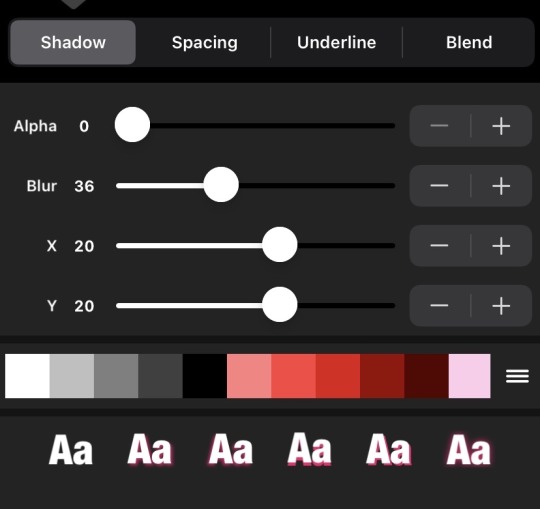Select the Blend tab
The image size is (540, 509).
tap(469, 42)
